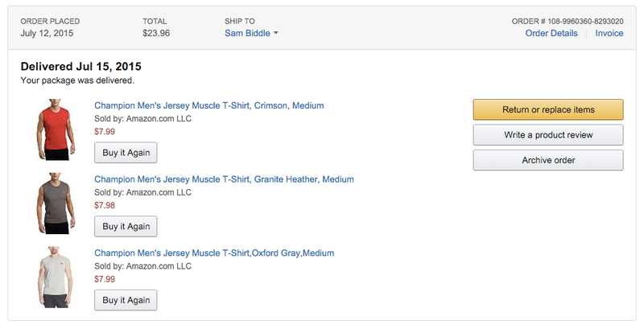Expand the Sam Biddle ship-to dropdown arrow
The image size is (644, 325).
(275, 33)
